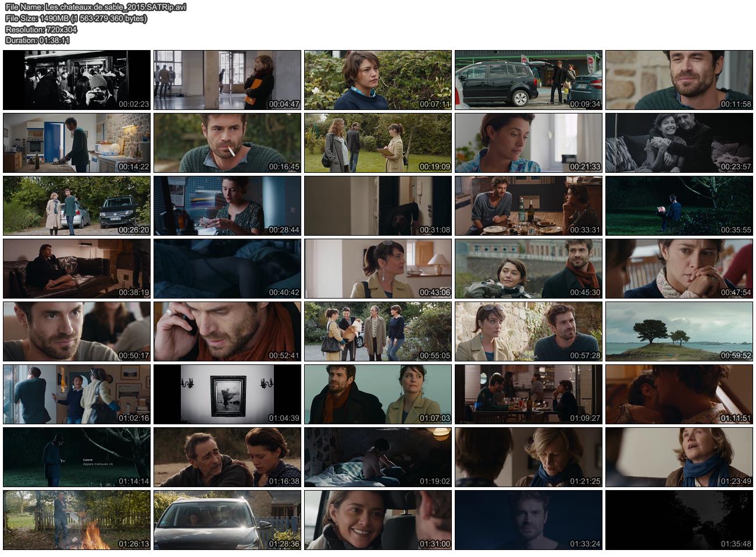Select the car windshield frame at 01:28:36
756x557 pixels.
[x=227, y=520]
